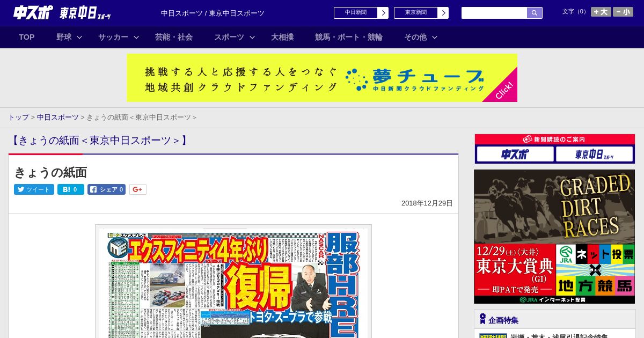Expand the サッカー dropdown chevron
The image size is (644, 338).
[136, 37]
